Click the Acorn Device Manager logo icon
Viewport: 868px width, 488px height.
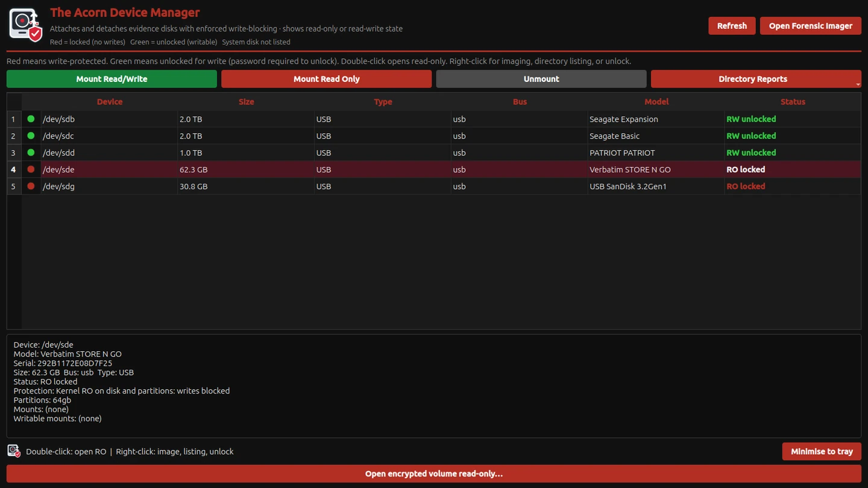click(x=25, y=25)
